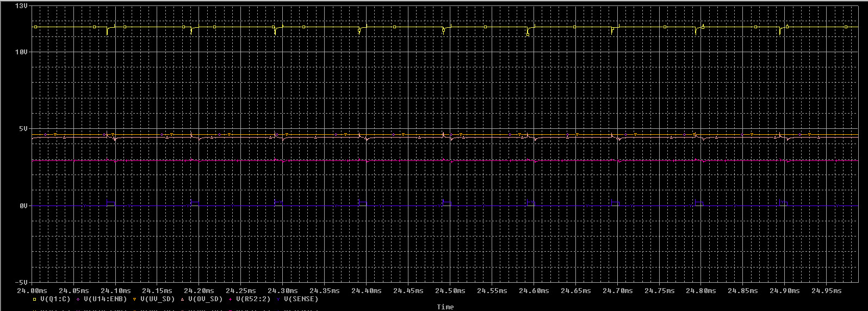This screenshot has width=868, height=311.
Task: Click the 24.80ms x-axis tick label
Action: click(701, 291)
